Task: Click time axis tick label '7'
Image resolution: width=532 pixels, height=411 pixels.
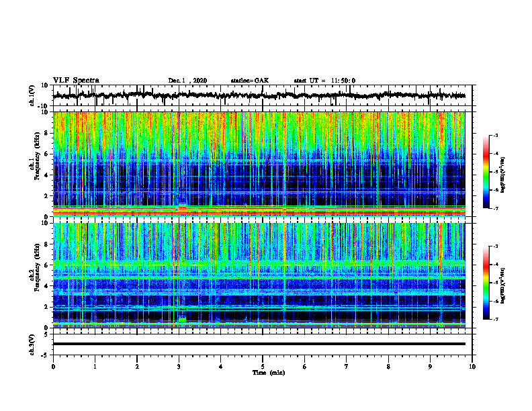Action: 347,367
